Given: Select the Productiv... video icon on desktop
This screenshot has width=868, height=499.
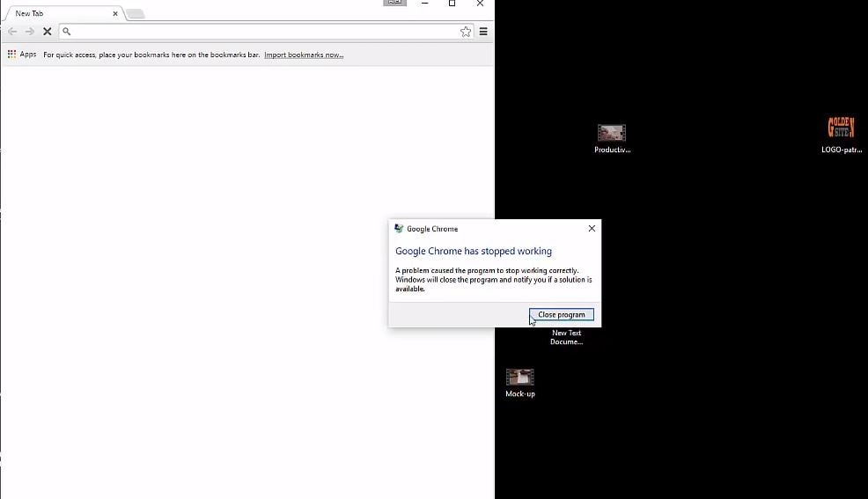Looking at the screenshot, I should click(x=612, y=139).
